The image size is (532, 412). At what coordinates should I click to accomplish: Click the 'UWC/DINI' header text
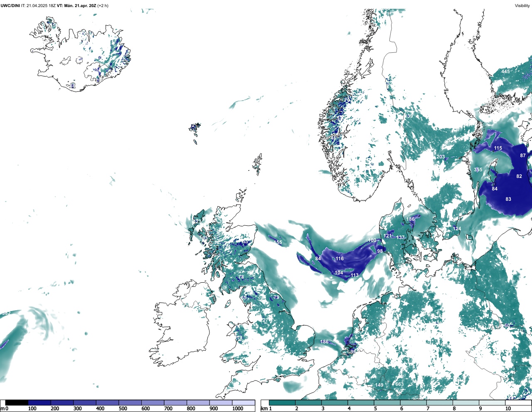click(x=10, y=5)
